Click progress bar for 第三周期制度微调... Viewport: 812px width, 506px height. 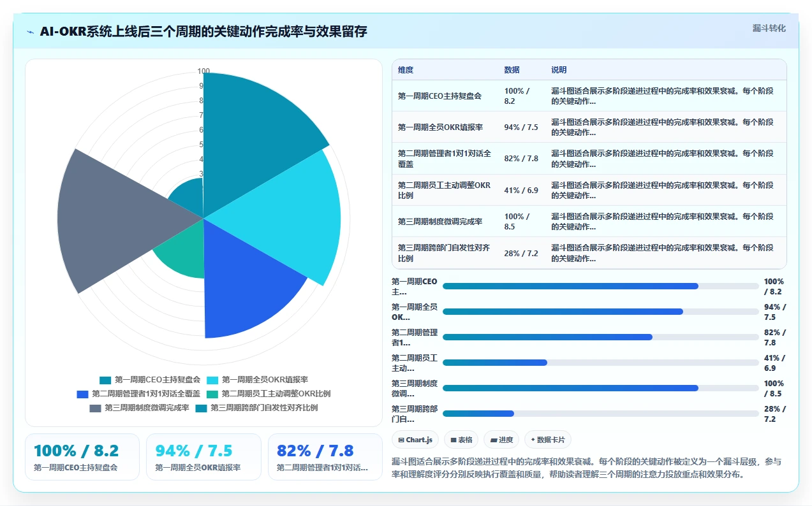click(601, 388)
